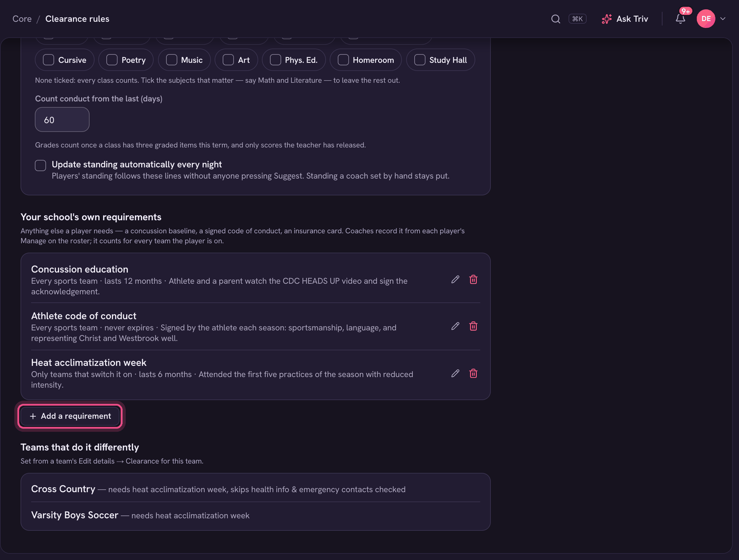Edit Heat acclimatization week requirement

(455, 374)
